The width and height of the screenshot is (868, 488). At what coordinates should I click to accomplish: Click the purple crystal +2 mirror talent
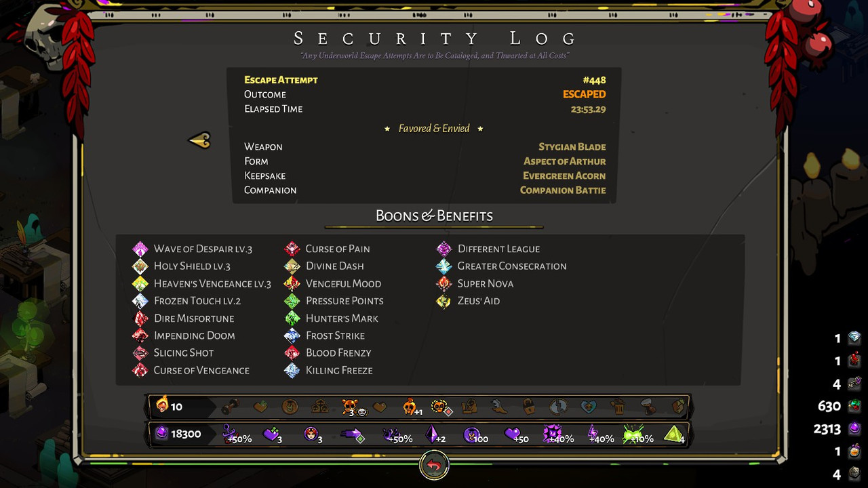[435, 434]
